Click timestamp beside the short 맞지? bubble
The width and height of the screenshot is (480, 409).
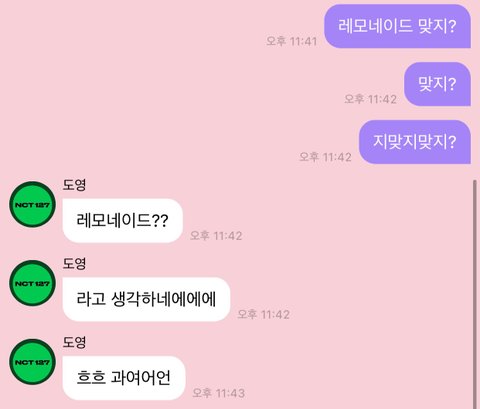click(371, 99)
